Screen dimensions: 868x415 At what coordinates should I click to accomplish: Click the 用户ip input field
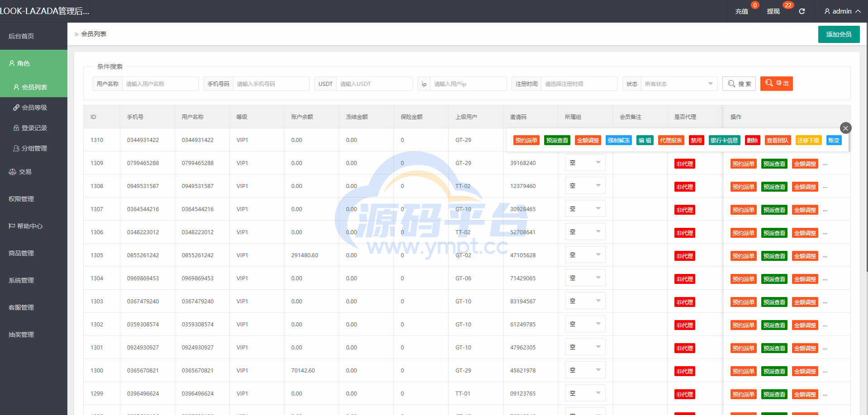tap(469, 84)
